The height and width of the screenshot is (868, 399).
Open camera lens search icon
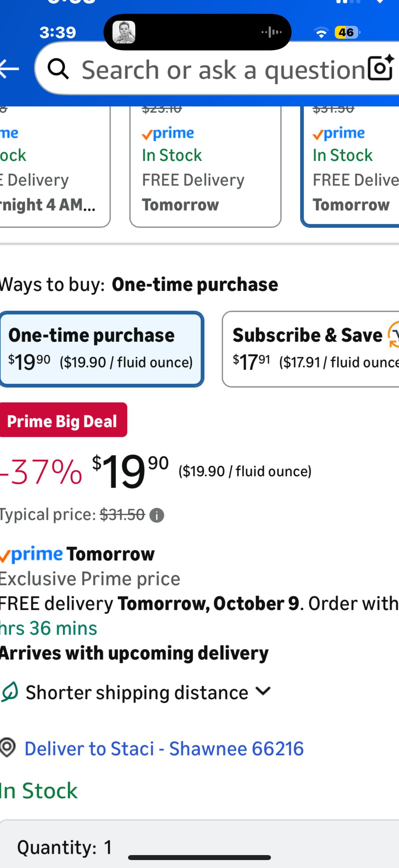tap(380, 68)
